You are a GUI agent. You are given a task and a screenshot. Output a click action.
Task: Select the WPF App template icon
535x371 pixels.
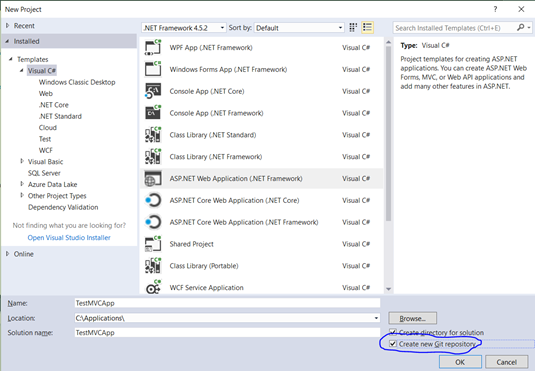(153, 47)
